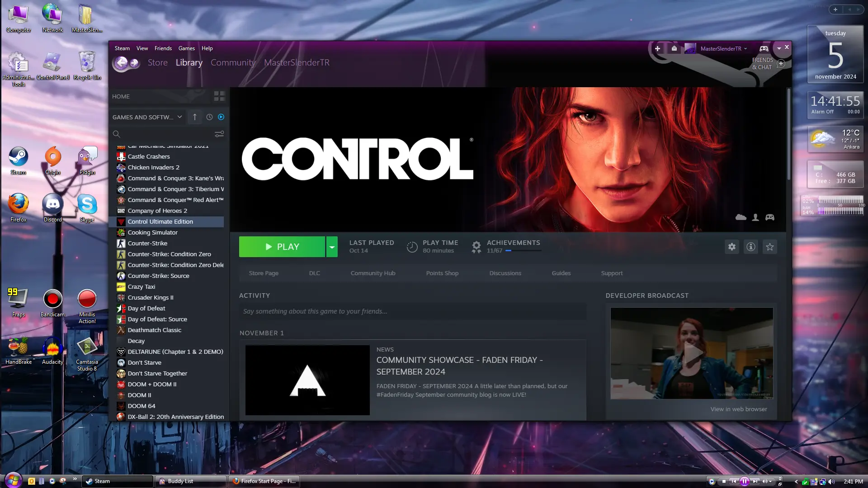Open the Steam window minimize dropdown arrow

pyautogui.click(x=779, y=48)
